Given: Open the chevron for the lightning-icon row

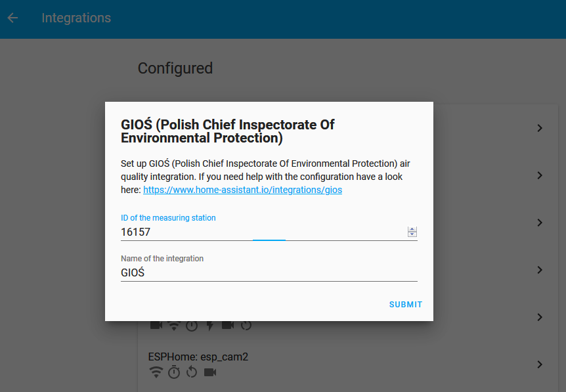Looking at the screenshot, I should 540,317.
